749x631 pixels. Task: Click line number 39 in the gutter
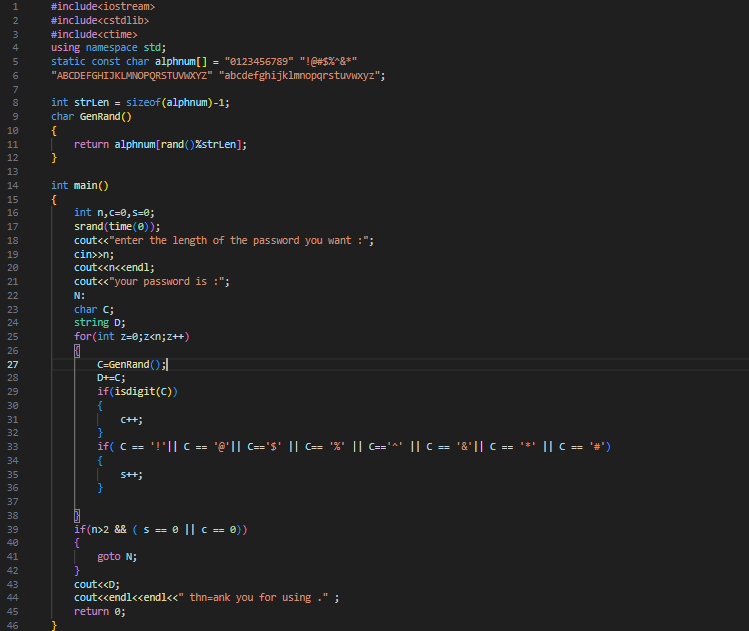point(13,529)
